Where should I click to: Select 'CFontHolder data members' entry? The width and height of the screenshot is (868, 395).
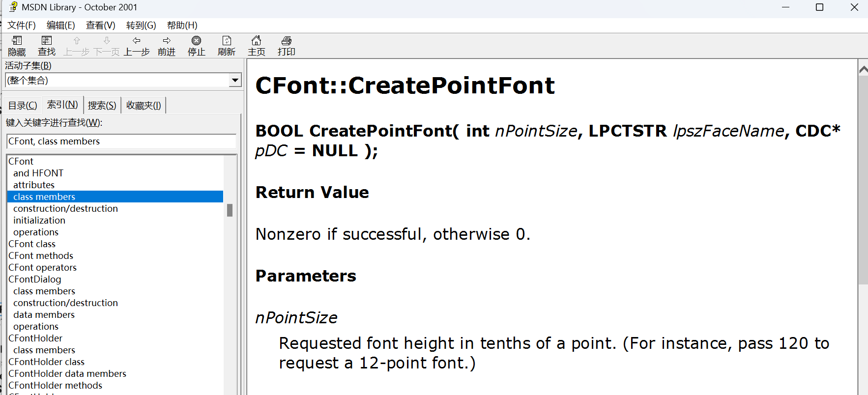coord(67,373)
